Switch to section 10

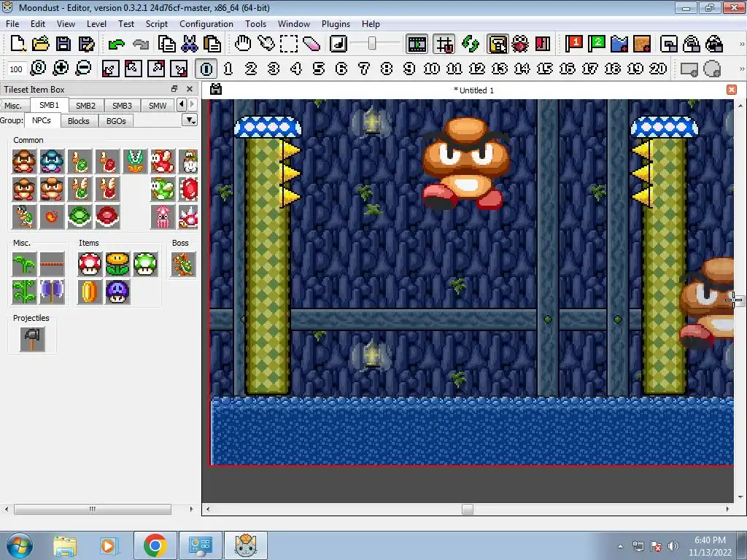click(x=432, y=69)
